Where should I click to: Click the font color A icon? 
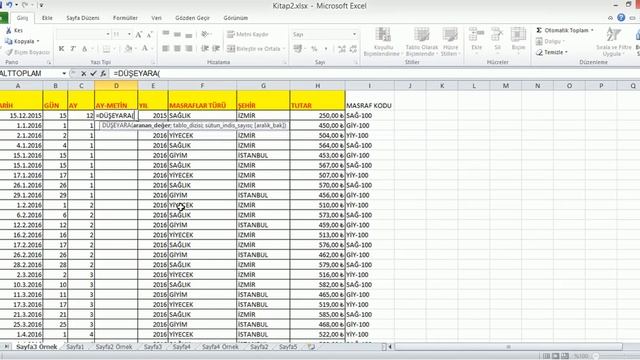click(x=144, y=49)
